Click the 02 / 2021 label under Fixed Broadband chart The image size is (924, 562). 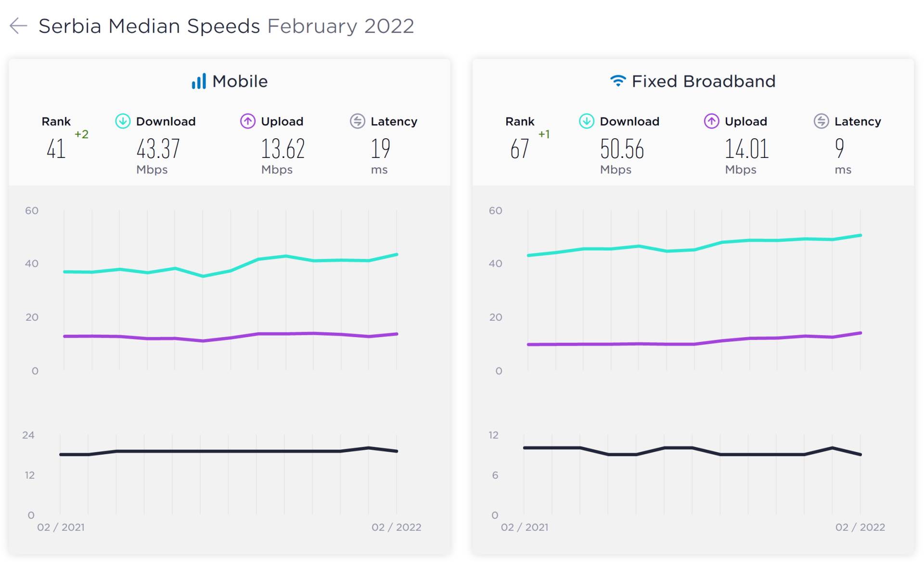pos(525,527)
